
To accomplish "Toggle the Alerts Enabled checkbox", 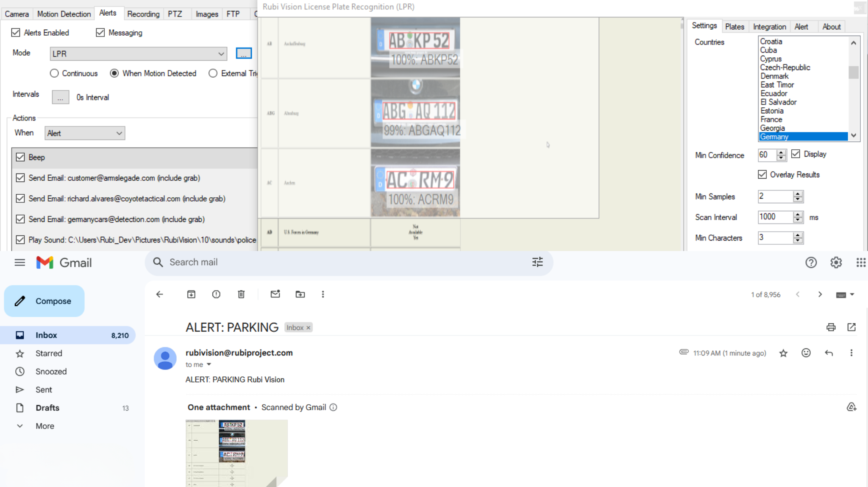I will coord(16,33).
